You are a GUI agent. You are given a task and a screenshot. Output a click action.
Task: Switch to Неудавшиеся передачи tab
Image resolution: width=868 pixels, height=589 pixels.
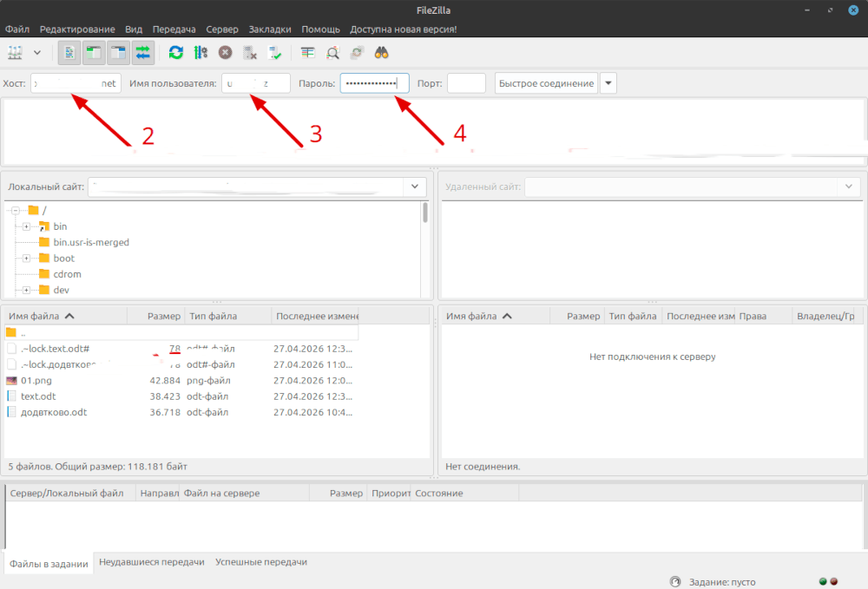click(152, 562)
